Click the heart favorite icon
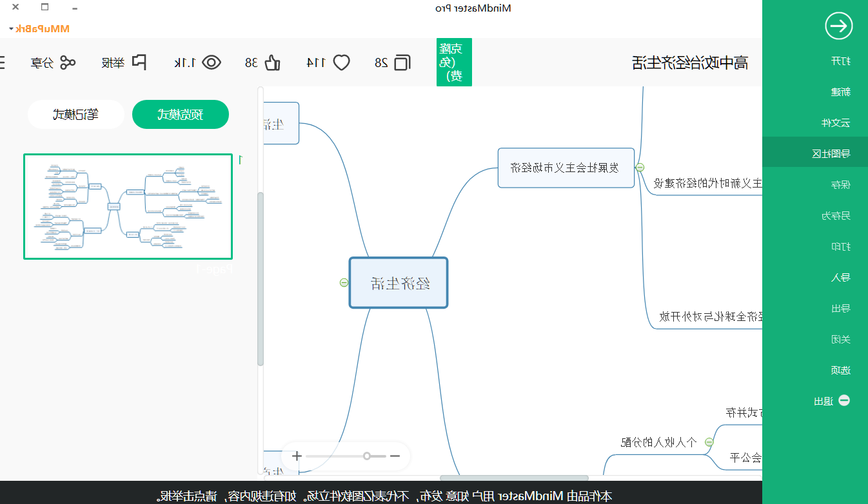 [x=341, y=63]
